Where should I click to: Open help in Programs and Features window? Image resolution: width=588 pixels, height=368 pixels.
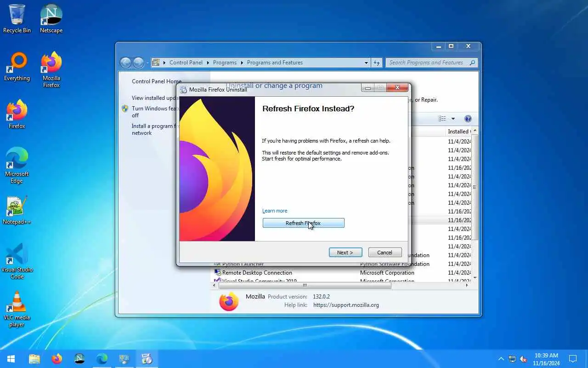[468, 119]
